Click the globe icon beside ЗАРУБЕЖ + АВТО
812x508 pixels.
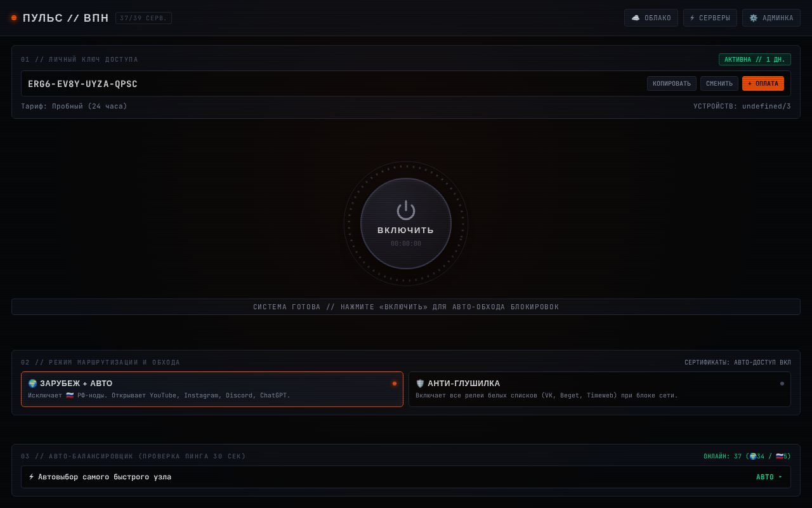[x=32, y=384]
